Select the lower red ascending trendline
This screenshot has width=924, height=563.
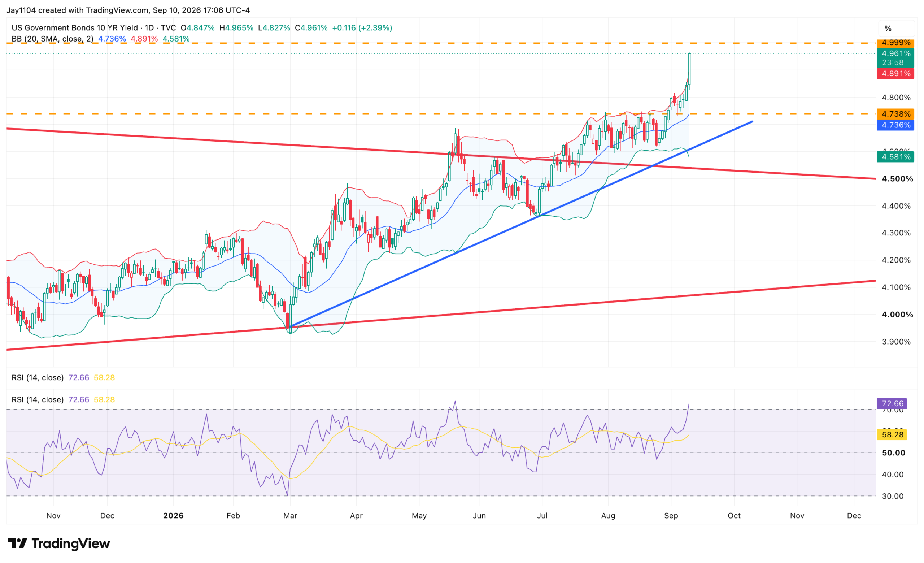(441, 315)
